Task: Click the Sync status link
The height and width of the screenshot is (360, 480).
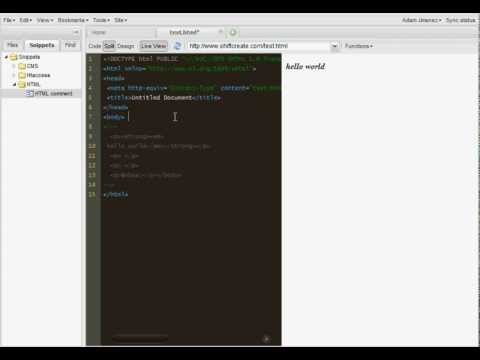Action: 460,20
